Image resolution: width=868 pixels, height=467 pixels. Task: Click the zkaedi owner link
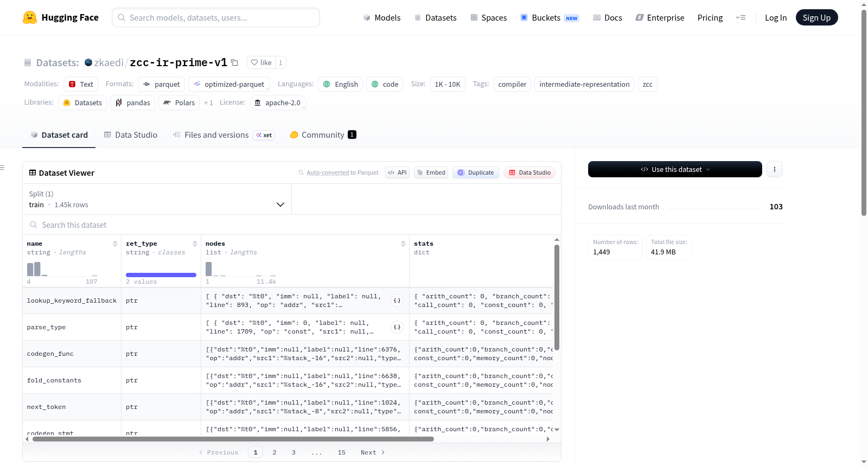coord(109,62)
